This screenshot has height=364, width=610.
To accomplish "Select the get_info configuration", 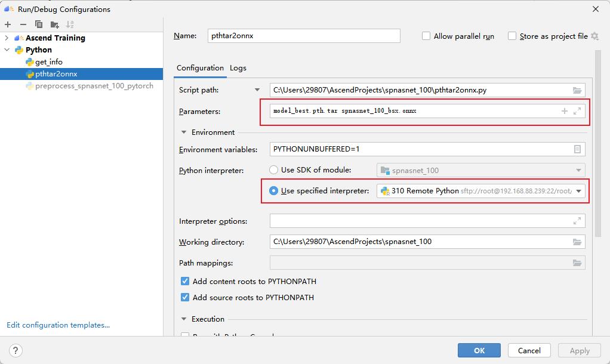I will point(50,61).
